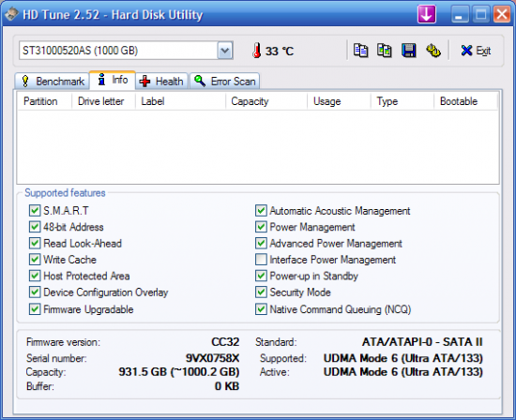The height and width of the screenshot is (420, 516).
Task: Click the 33 °C temperature reading
Action: 280,52
